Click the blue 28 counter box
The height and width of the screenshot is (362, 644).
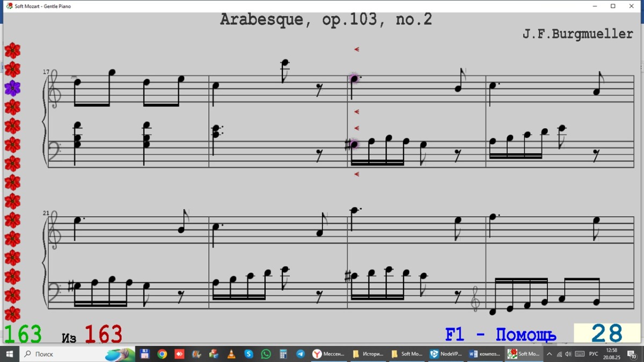[x=607, y=333]
